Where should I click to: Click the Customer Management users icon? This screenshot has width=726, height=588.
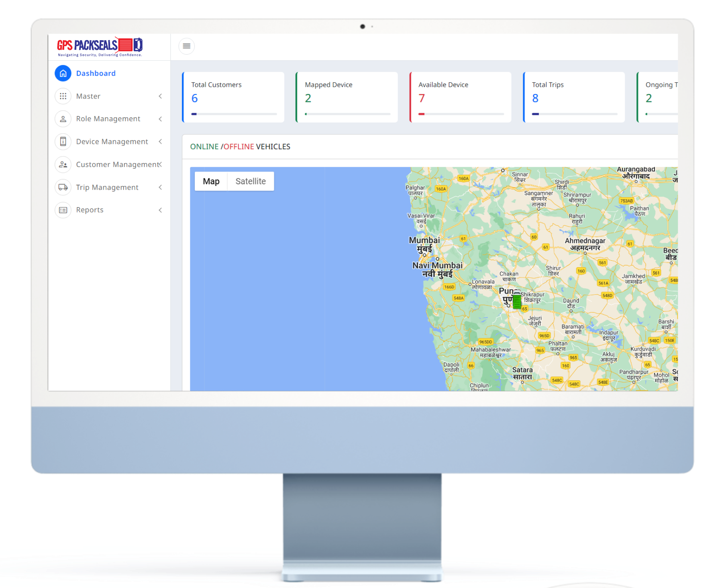point(63,164)
